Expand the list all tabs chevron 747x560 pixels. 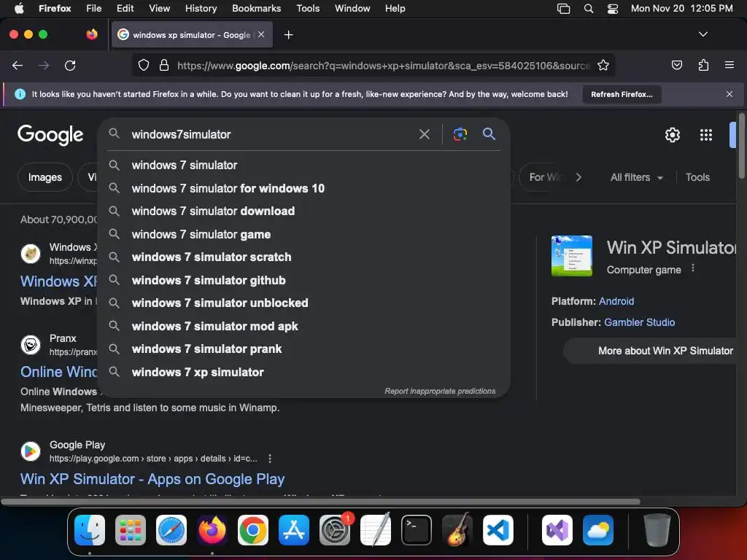[x=703, y=34]
